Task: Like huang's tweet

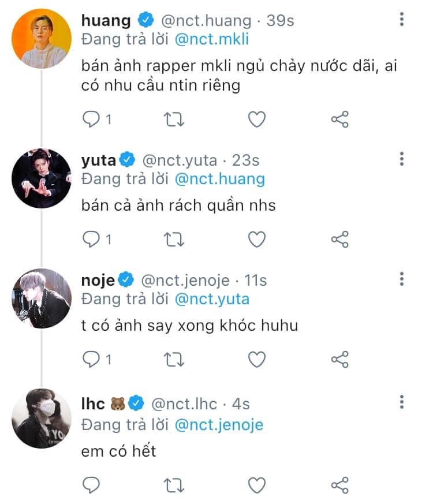Action: coord(256,120)
